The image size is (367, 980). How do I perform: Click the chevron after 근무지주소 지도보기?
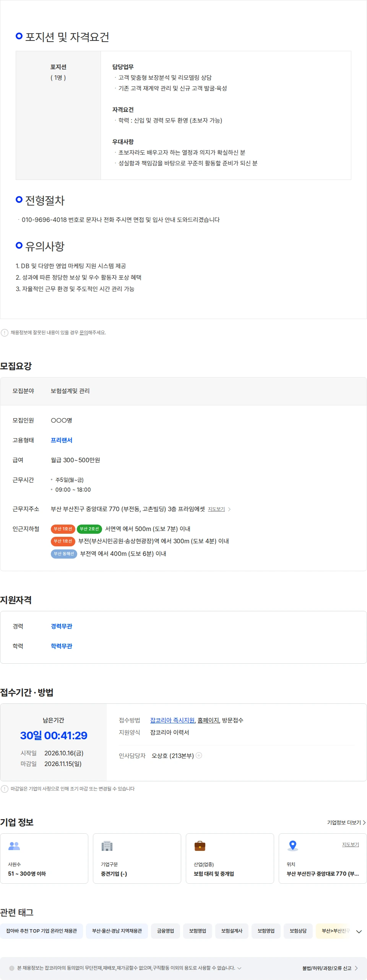coord(229,509)
